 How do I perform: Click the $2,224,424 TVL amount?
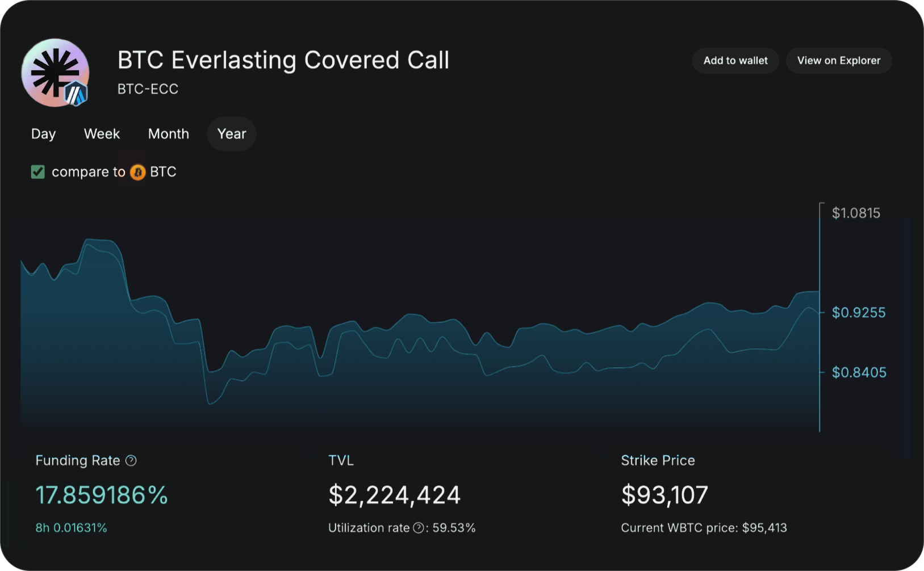coord(394,495)
